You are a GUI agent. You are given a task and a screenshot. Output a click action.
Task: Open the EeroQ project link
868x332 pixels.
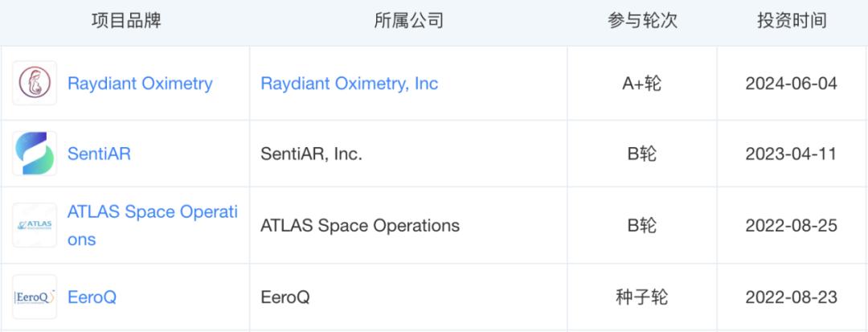pos(92,297)
